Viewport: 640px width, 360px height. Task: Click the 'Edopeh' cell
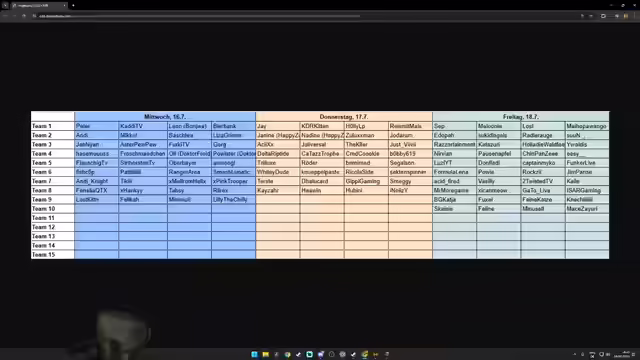coord(454,135)
